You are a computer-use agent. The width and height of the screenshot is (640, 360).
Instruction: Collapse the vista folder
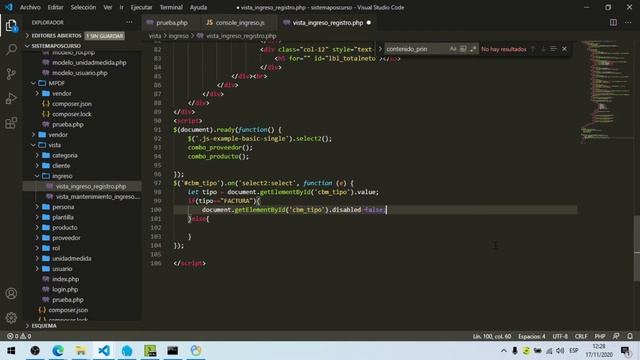[55, 145]
